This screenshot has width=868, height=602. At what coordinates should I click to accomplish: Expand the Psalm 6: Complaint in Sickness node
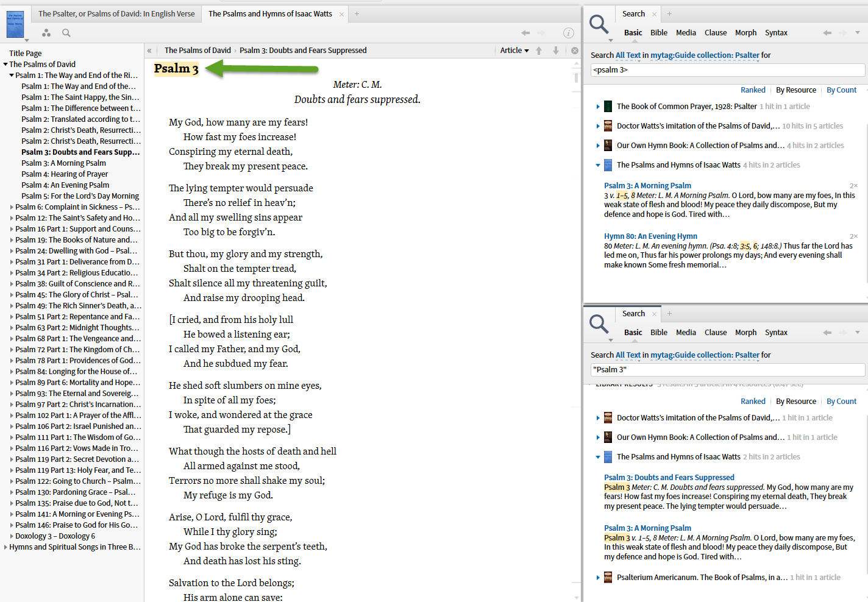12,207
